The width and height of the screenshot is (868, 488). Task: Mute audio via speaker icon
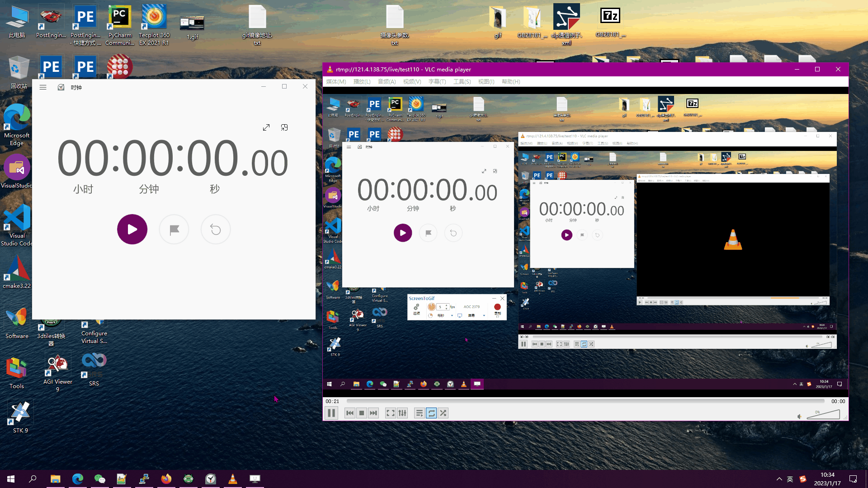(799, 416)
